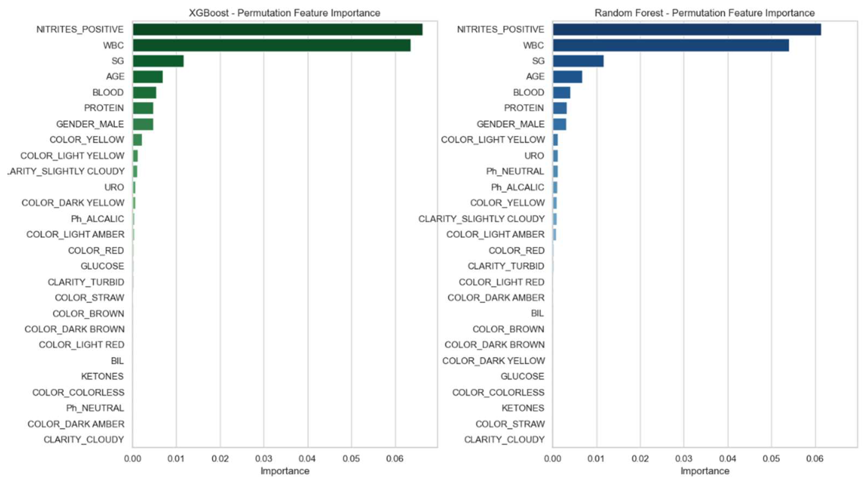Screen dimensions: 868x482
Task: Click the 0.06 tick on XGBoost axis
Action: tap(395, 459)
